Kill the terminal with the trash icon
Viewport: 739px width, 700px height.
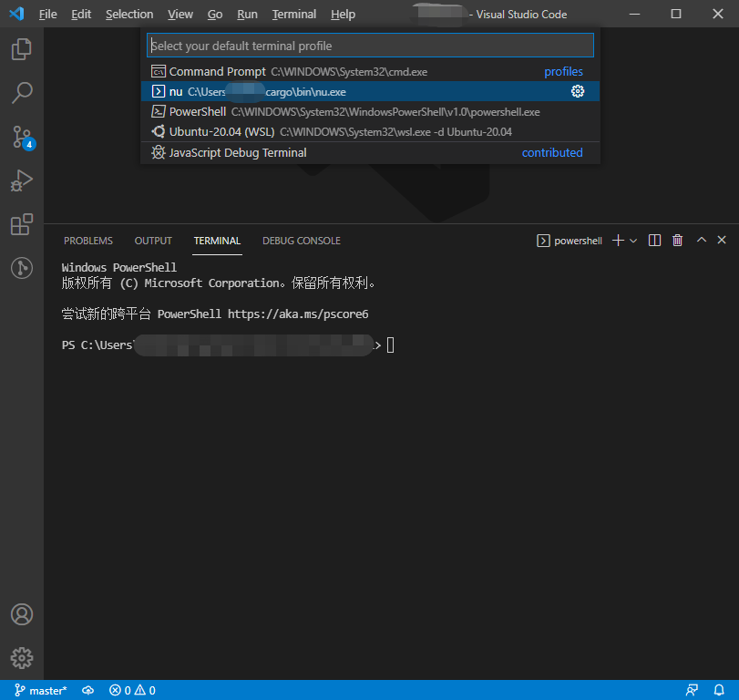pos(677,240)
